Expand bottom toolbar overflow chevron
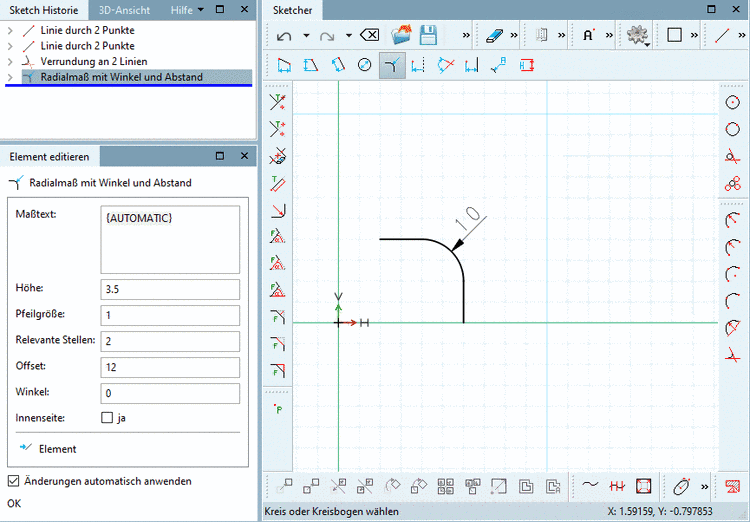 (705, 487)
